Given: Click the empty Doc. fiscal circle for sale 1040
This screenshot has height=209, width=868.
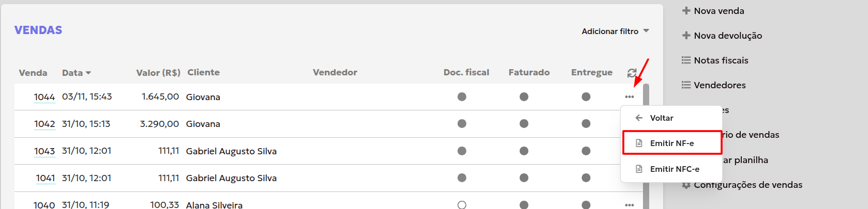Looking at the screenshot, I should (x=462, y=205).
